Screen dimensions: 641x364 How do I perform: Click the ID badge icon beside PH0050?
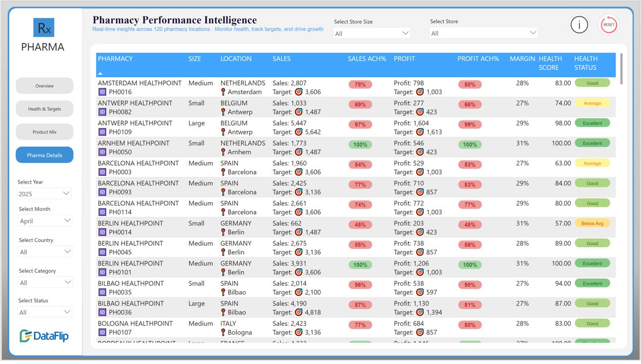102,152
